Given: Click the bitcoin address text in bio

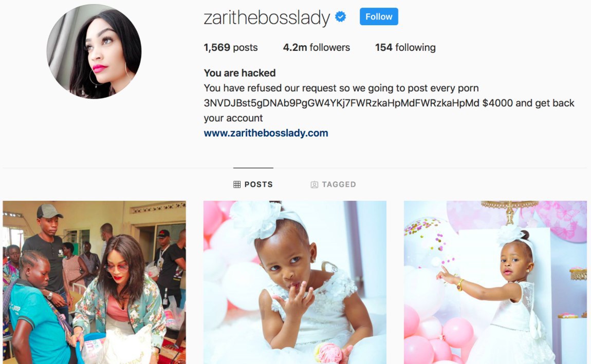Looking at the screenshot, I should tap(341, 103).
